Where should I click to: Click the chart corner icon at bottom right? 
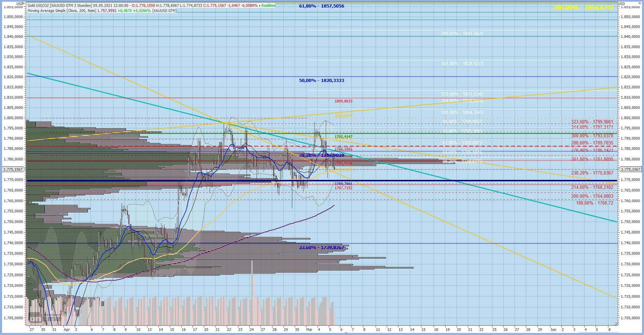[616, 324]
